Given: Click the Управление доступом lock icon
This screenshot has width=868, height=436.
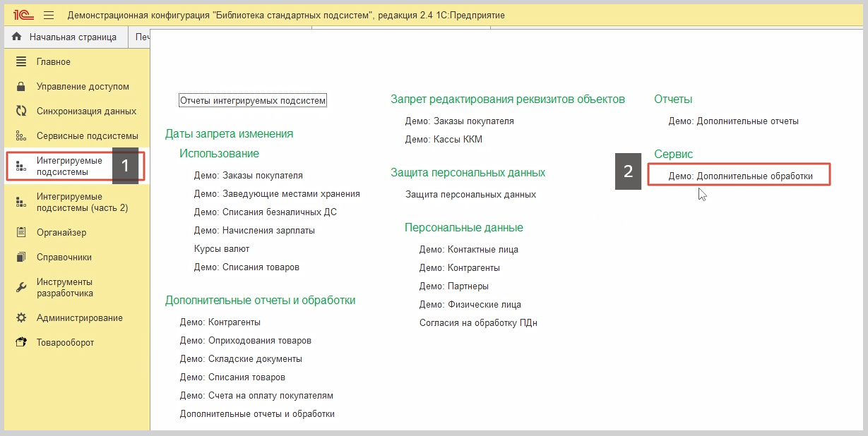Looking at the screenshot, I should point(21,87).
